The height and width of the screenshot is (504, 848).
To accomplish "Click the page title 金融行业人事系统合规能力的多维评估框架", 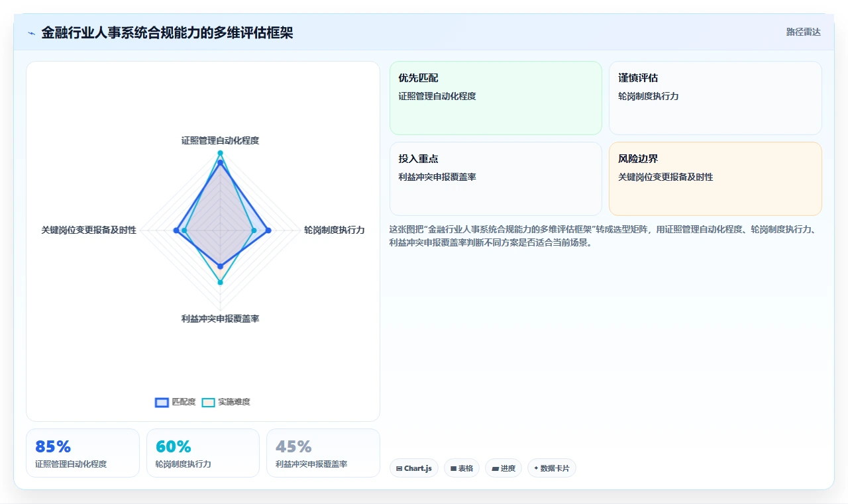I will (167, 32).
